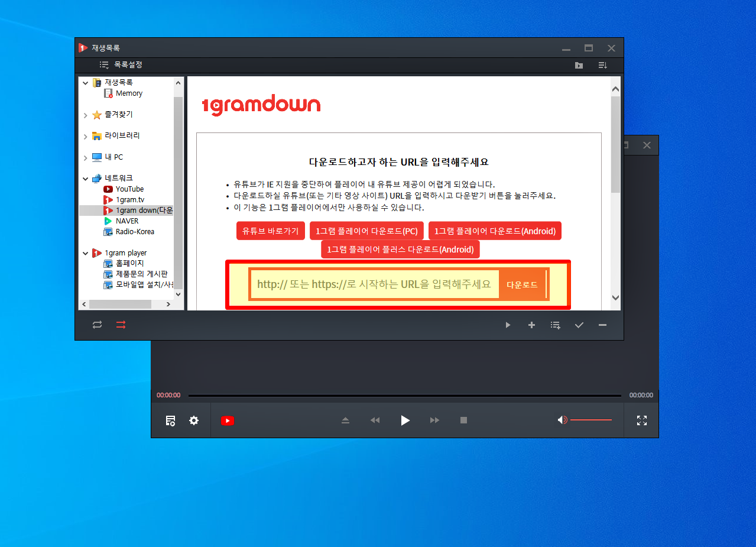The height and width of the screenshot is (547, 756).
Task: Open the 모바일앱 설치 entry
Action: point(144,285)
